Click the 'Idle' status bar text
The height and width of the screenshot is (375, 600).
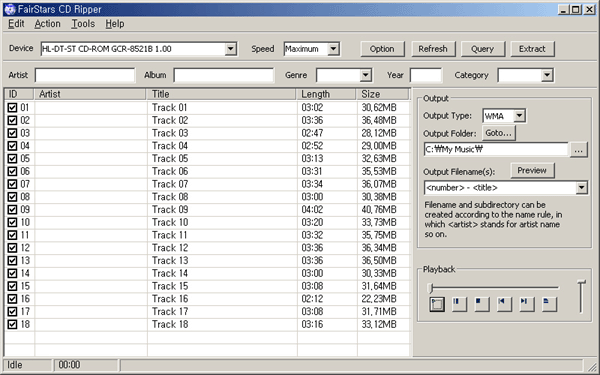click(15, 365)
